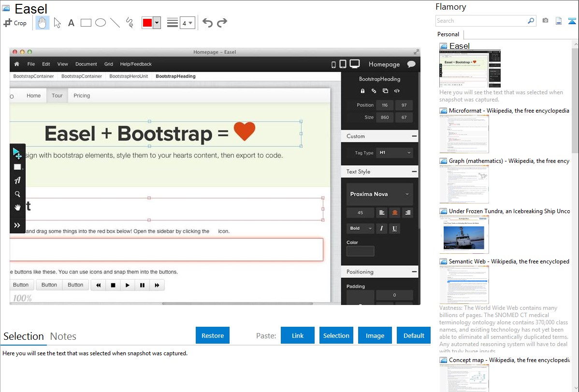
Task: Undo the last annotation
Action: (x=207, y=23)
